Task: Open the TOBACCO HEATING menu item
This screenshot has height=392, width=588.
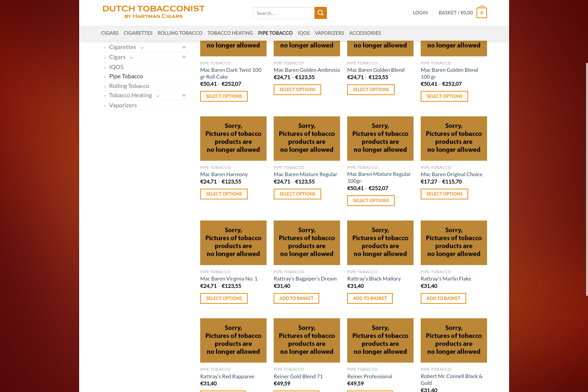Action: click(x=230, y=33)
